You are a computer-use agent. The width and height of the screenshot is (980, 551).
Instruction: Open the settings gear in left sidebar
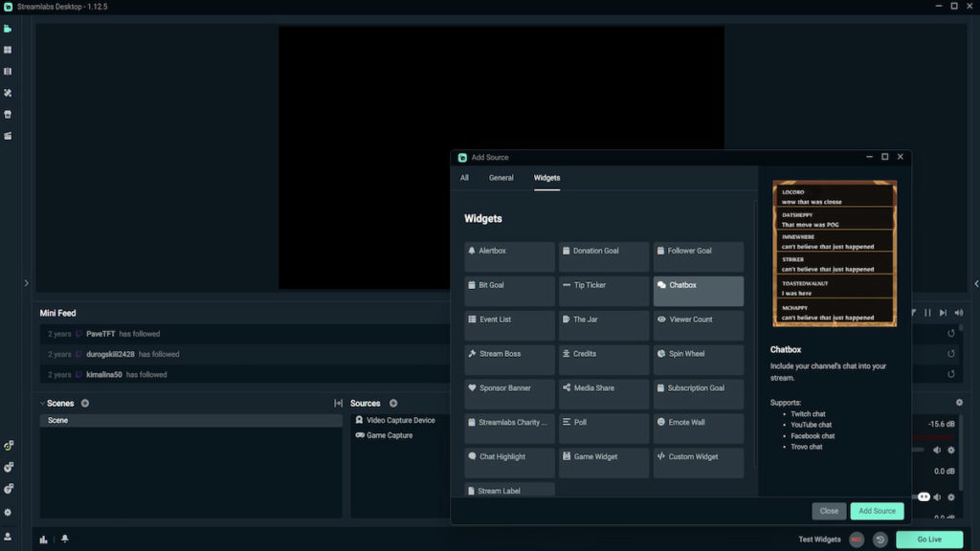pos(8,513)
